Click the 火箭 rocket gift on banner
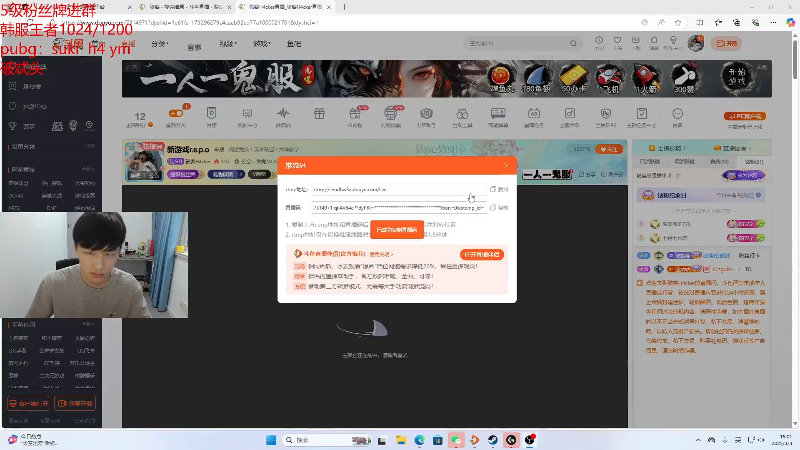 646,79
